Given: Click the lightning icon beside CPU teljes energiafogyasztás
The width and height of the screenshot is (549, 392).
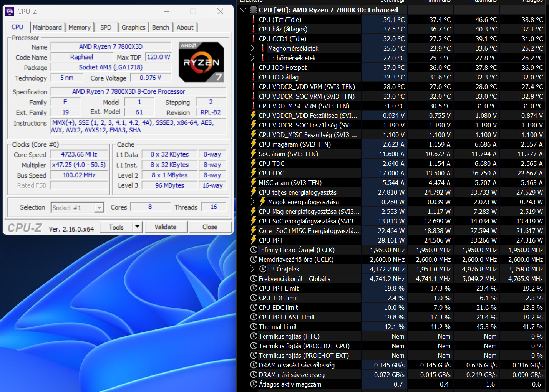Looking at the screenshot, I should coord(254,192).
